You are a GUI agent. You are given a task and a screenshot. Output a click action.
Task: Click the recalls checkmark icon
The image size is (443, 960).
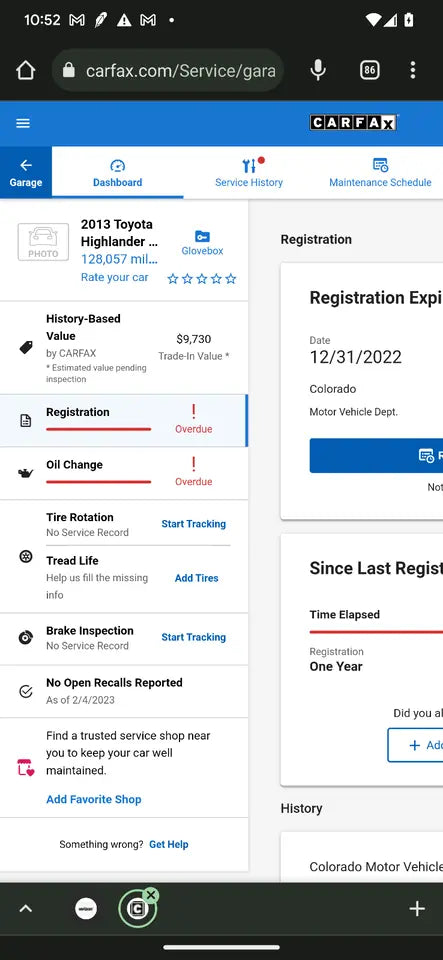point(26,691)
